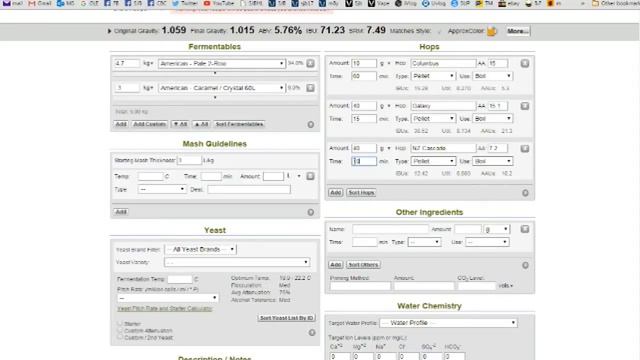Click the Columbus hop Amount field
The width and height of the screenshot is (640, 360).
click(x=364, y=63)
